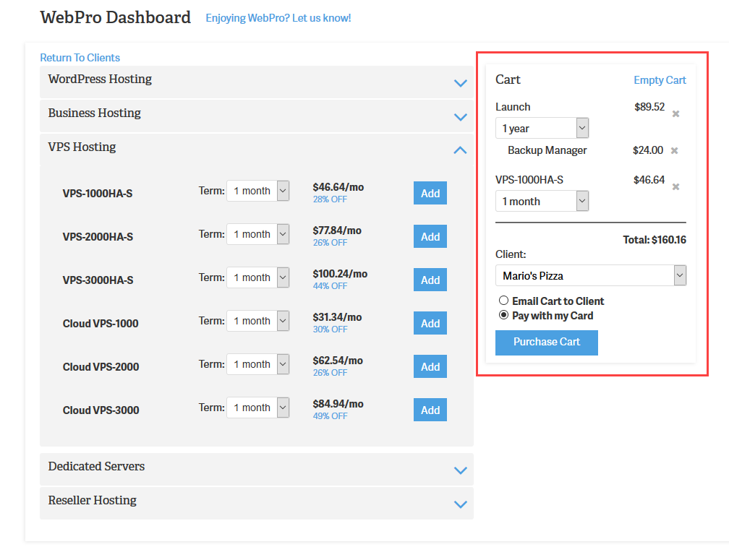The width and height of the screenshot is (729, 560).
Task: Select Pay with my Card option
Action: click(503, 315)
